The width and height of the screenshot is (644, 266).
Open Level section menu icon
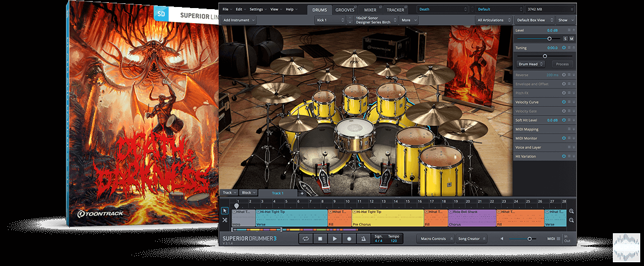coord(569,31)
